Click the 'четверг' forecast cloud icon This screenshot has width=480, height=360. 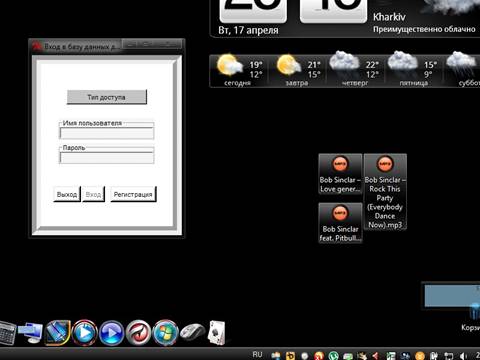(344, 62)
